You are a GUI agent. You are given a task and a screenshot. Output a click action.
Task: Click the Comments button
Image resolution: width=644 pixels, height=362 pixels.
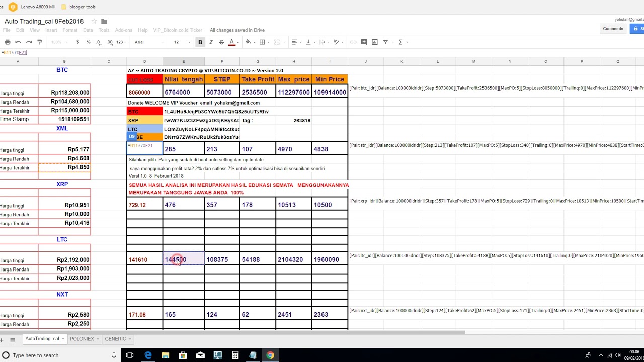(613, 29)
